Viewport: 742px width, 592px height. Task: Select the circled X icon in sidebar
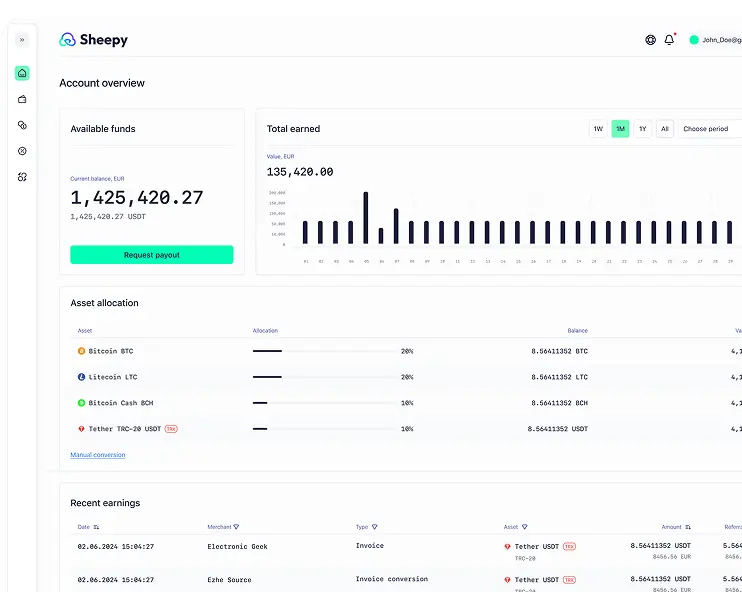coord(22,151)
